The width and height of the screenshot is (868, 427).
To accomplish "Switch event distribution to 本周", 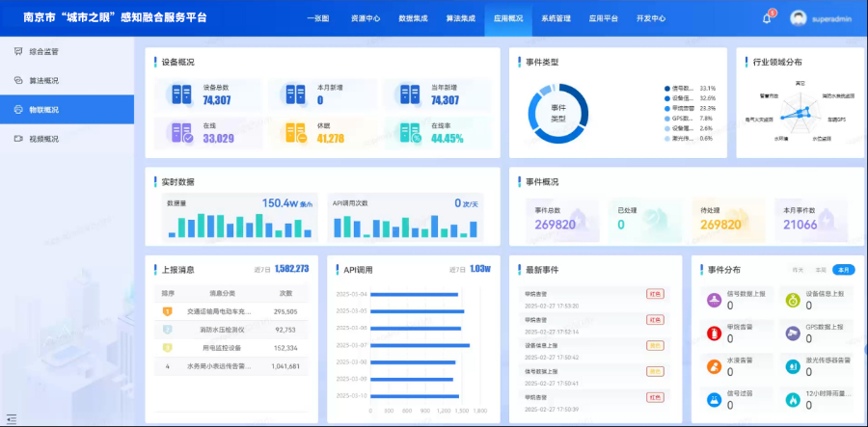I will click(820, 270).
